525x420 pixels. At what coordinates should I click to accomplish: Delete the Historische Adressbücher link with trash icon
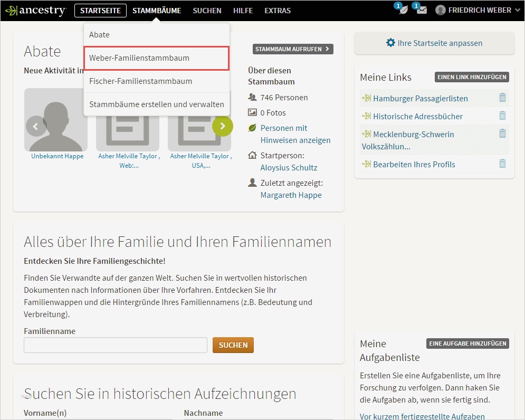(x=502, y=116)
